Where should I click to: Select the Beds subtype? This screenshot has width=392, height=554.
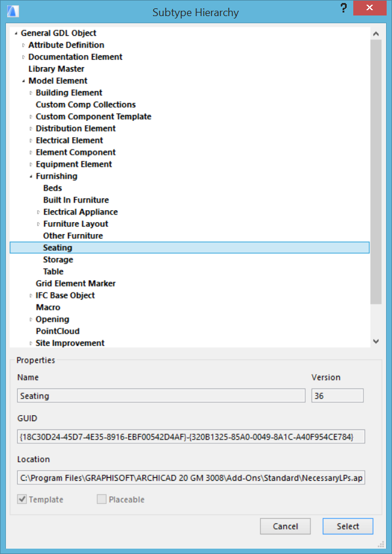[52, 188]
